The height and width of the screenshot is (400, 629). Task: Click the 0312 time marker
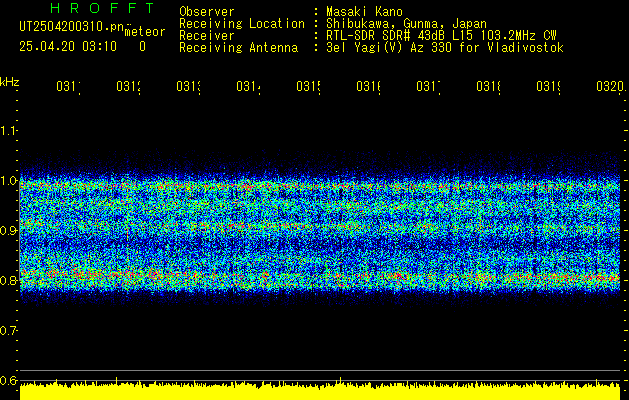click(128, 87)
